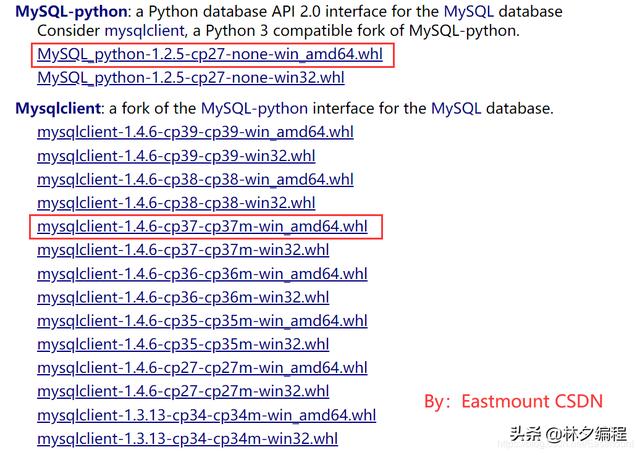Download MySQL_python-1.2.5-cp27-none-win32.whl
Viewport: 640px width, 455px height.
[191, 78]
